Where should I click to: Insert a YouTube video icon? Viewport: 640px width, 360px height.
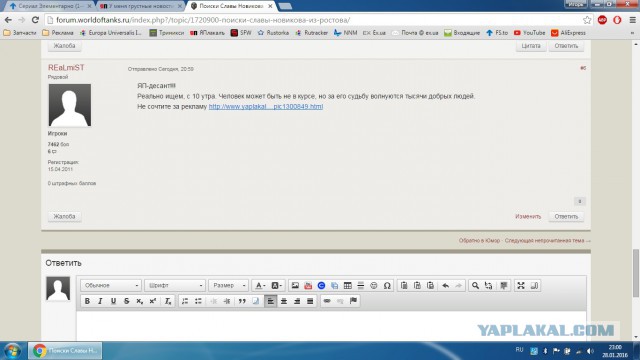click(x=308, y=285)
